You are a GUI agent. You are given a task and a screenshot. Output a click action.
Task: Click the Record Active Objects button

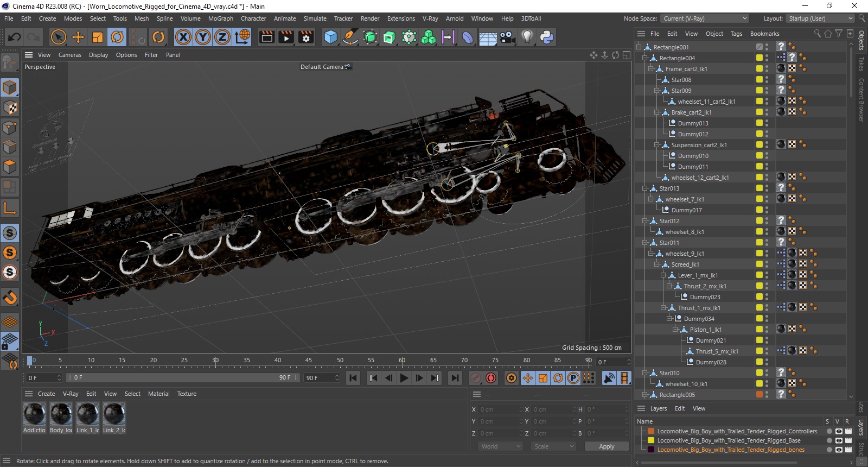(475, 378)
